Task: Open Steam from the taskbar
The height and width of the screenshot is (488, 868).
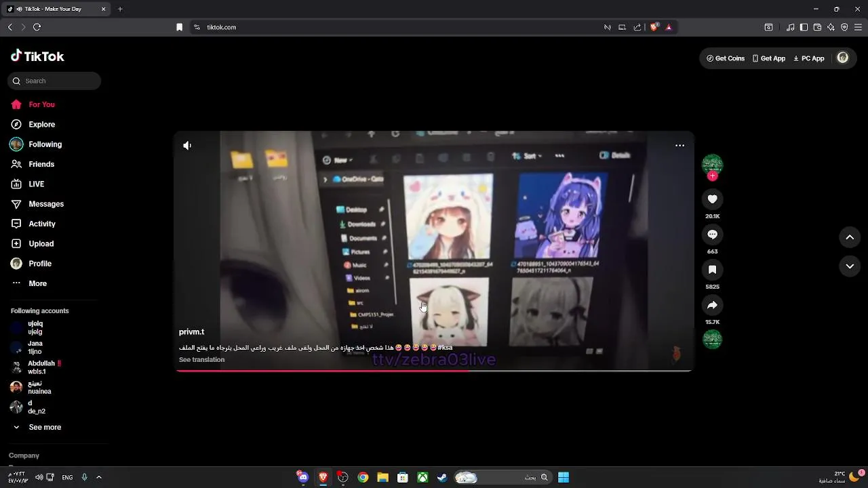Action: tap(442, 477)
